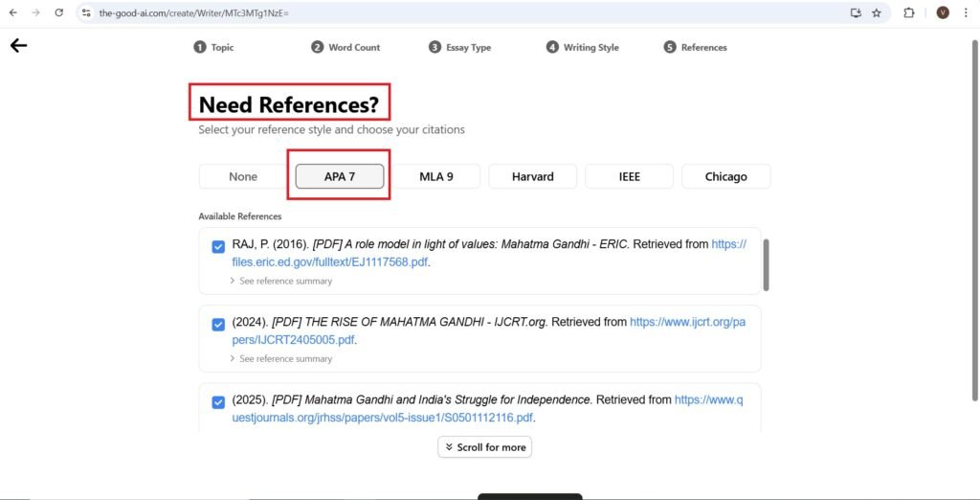
Task: Select the APA 7 reference style
Action: pos(340,176)
